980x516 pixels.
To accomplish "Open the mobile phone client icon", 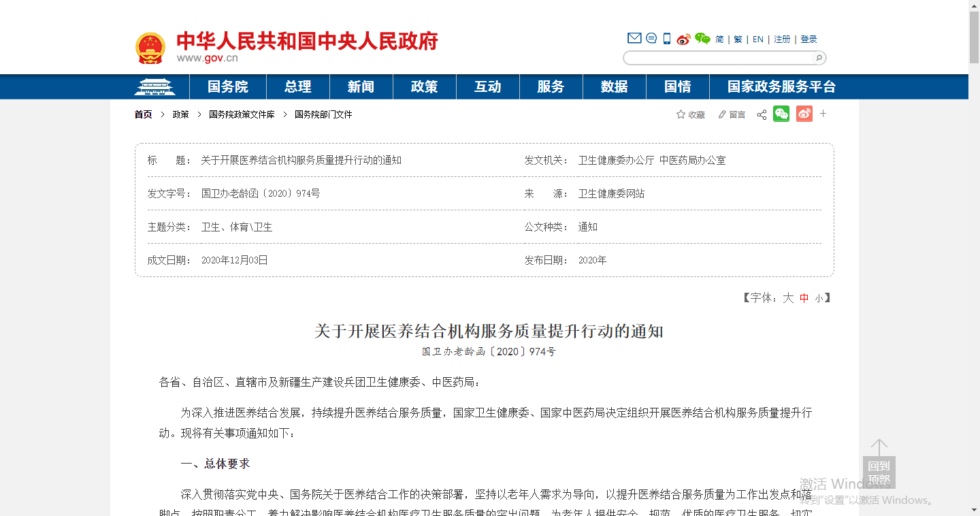I will click(667, 39).
